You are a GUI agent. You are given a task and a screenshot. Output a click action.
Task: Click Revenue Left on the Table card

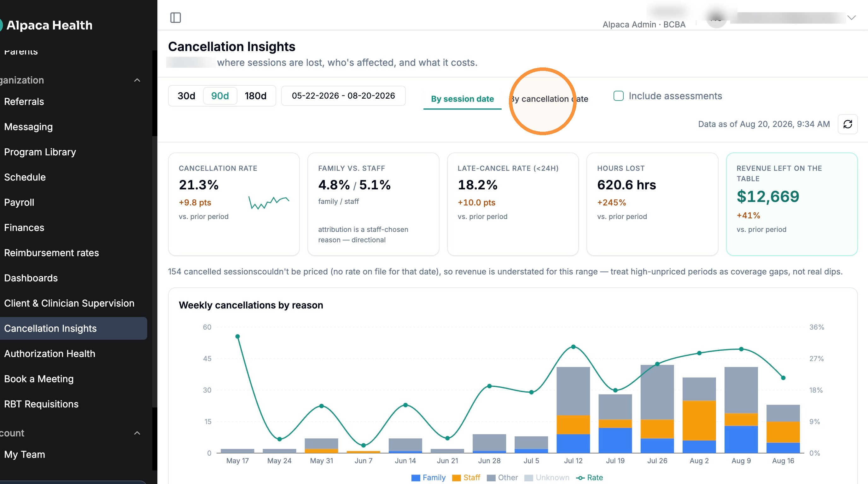(792, 204)
